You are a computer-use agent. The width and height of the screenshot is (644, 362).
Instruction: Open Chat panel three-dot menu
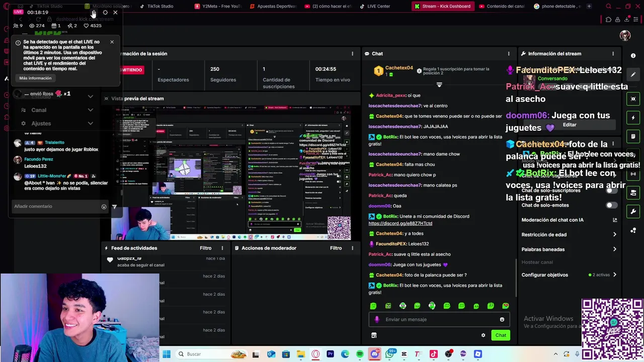[509, 53]
